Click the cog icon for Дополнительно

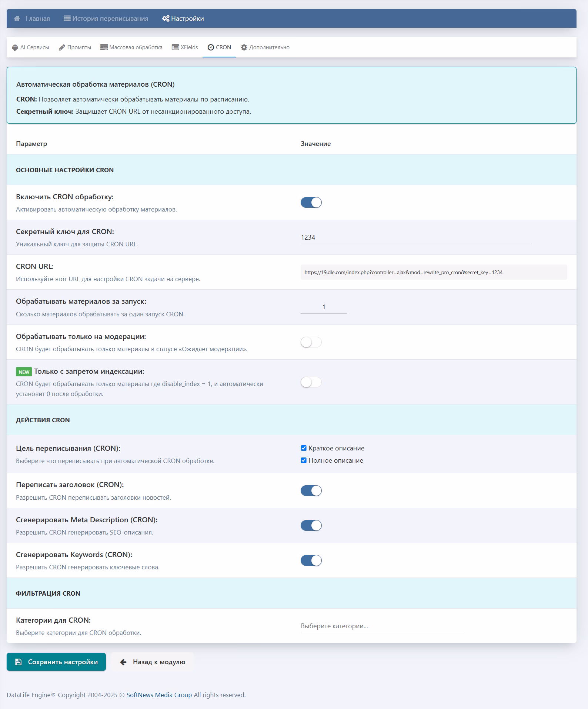pyautogui.click(x=244, y=47)
